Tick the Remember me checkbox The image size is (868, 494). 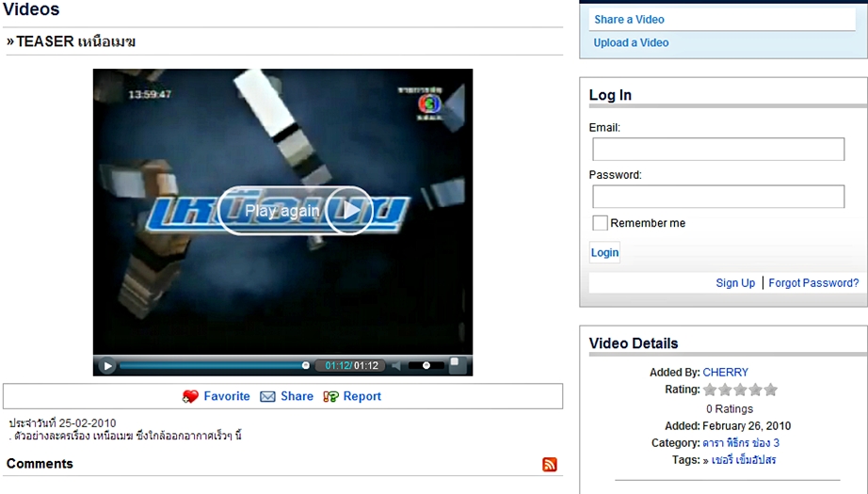pos(600,223)
